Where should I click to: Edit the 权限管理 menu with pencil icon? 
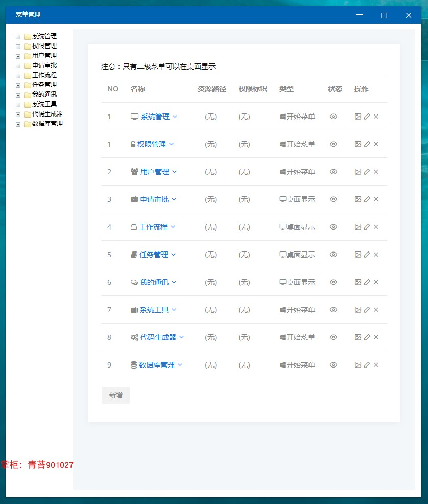click(367, 144)
